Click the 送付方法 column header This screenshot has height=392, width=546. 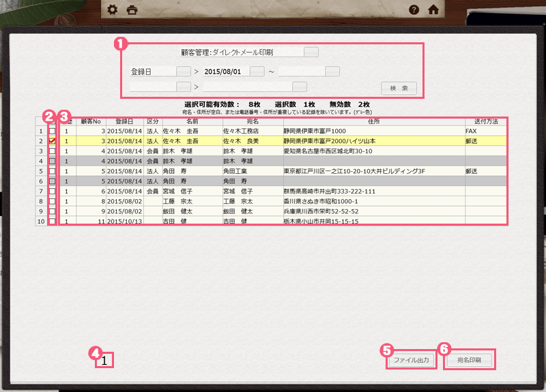(x=486, y=121)
